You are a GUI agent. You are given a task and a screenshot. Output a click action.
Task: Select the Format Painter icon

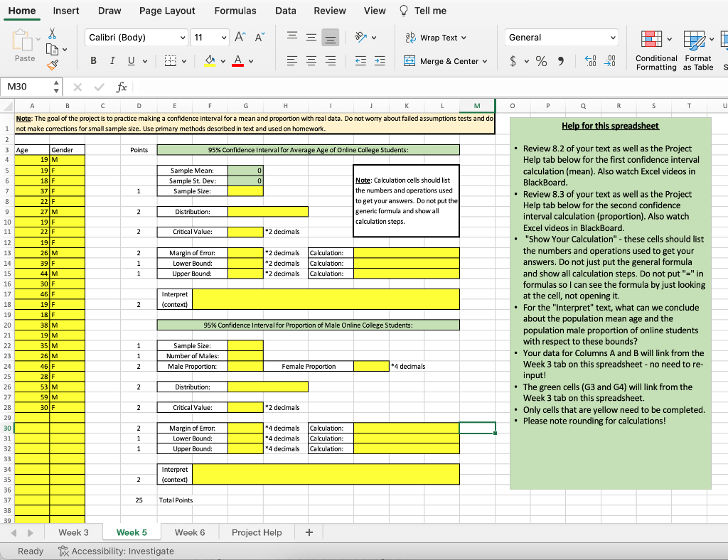(51, 65)
